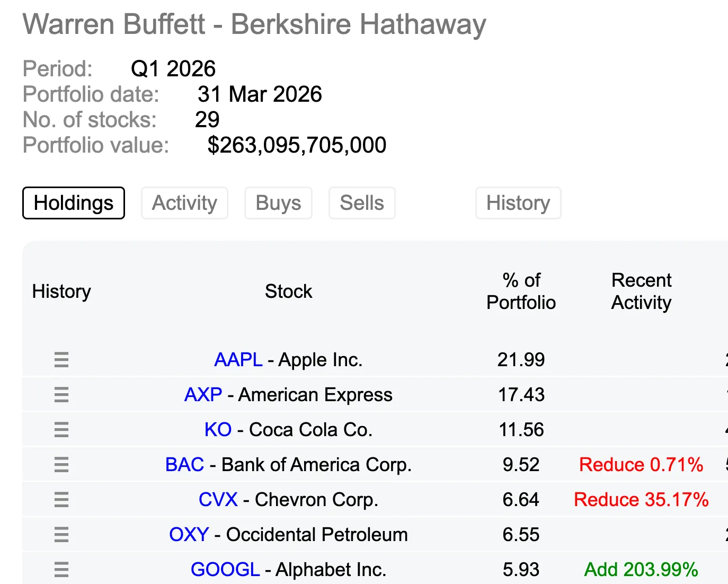Screen dimensions: 728x584
Task: Click the American Express company name
Action: pos(316,395)
